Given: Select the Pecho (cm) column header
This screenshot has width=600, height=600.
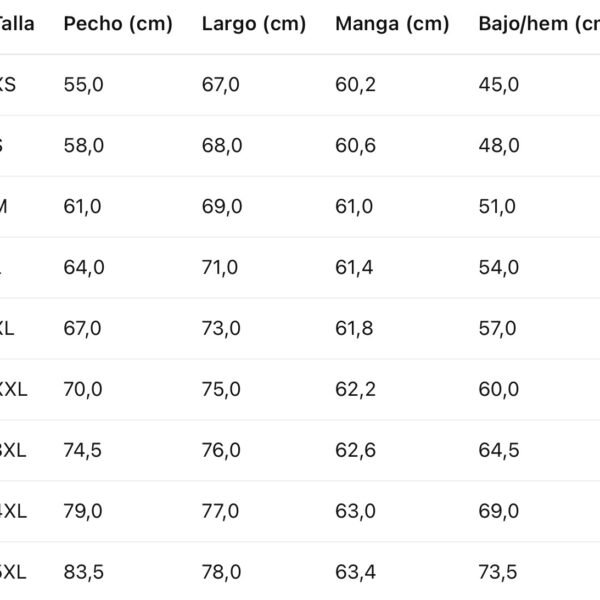Looking at the screenshot, I should (118, 24).
